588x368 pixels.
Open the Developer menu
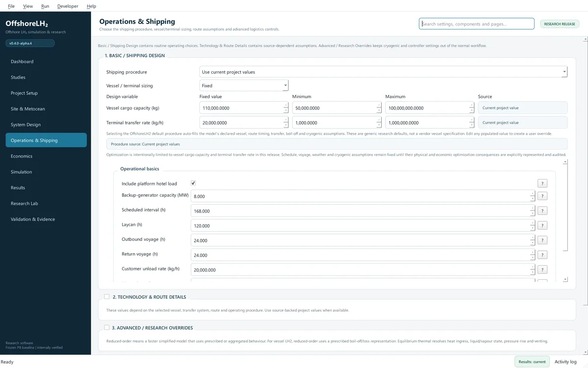[x=68, y=6]
